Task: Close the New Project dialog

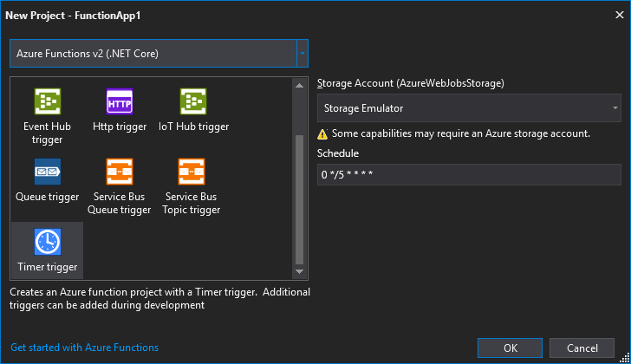Action: (620, 15)
